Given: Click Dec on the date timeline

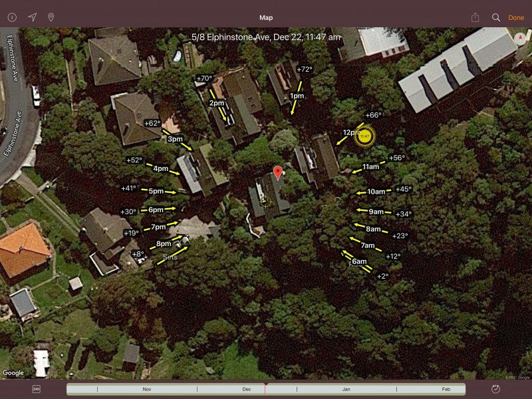Looking at the screenshot, I should pyautogui.click(x=247, y=389).
